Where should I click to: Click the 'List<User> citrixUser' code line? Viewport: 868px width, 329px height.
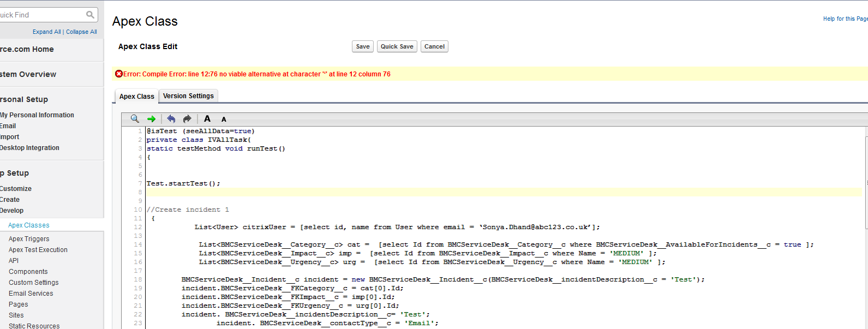point(397,227)
